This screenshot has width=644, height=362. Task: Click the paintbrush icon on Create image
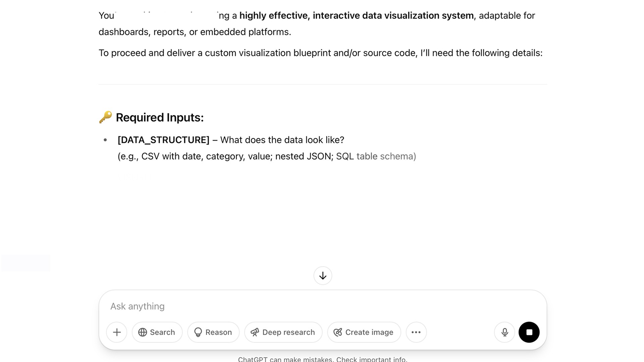(338, 332)
